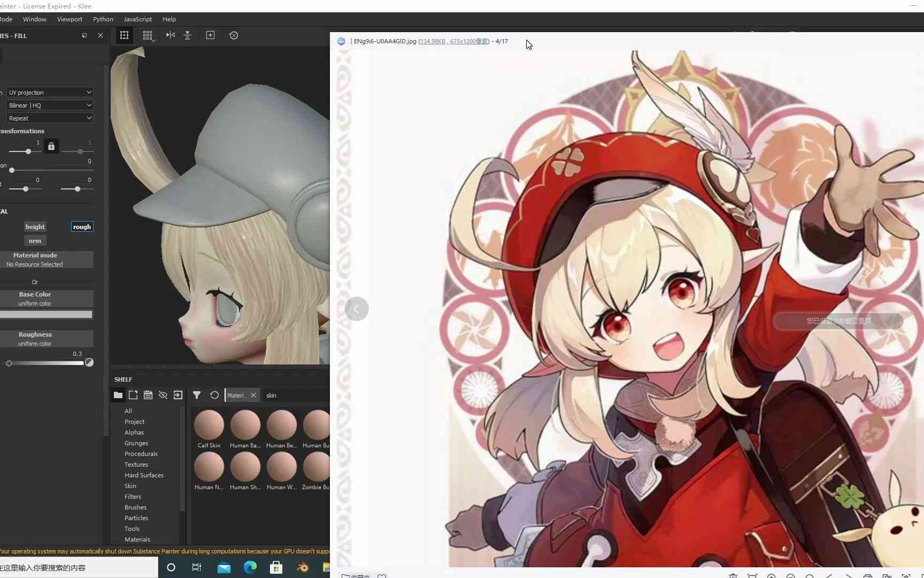Click the image viewer app icon
This screenshot has height=578, width=924.
(x=341, y=41)
